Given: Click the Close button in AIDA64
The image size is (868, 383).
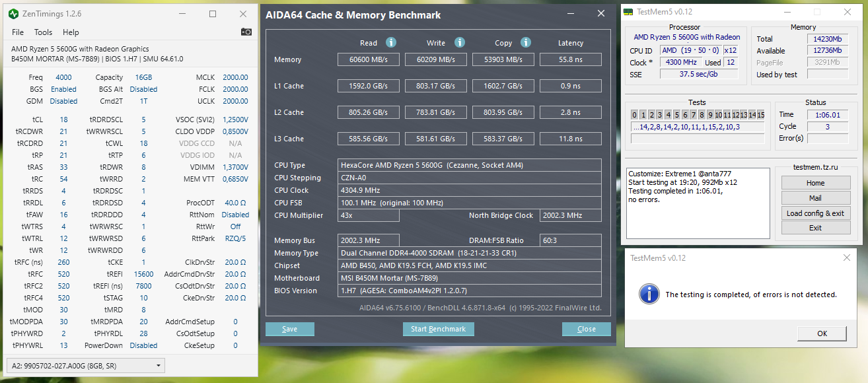Looking at the screenshot, I should click(x=586, y=329).
